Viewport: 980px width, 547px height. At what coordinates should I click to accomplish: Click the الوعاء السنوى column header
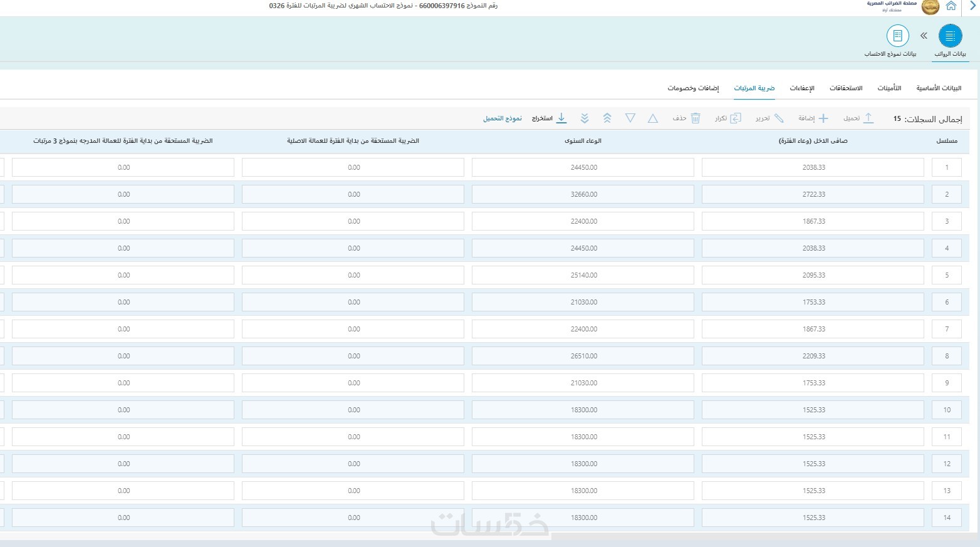pyautogui.click(x=583, y=141)
